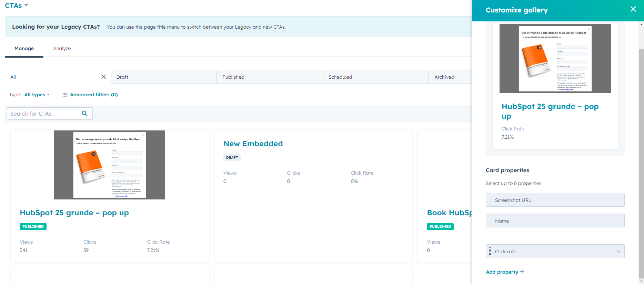This screenshot has width=644, height=284.
Task: Click the All status tab
Action: point(58,77)
